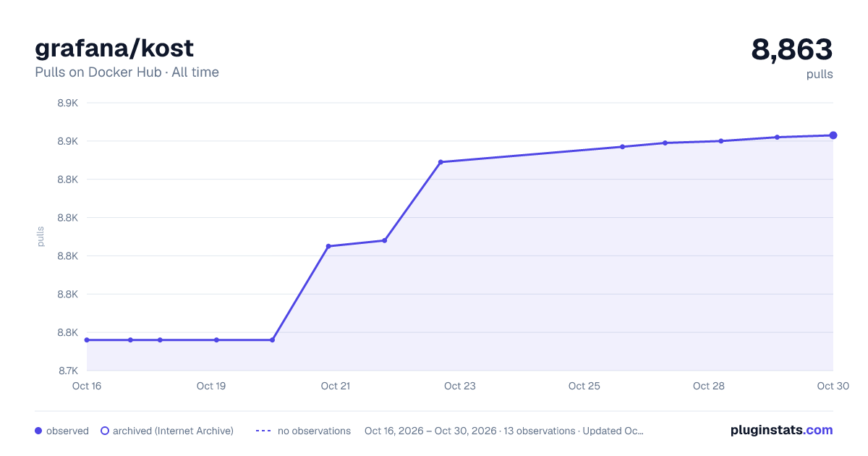The image size is (868, 456).
Task: Click the hollow 'archived' legend circle
Action: pos(105,431)
